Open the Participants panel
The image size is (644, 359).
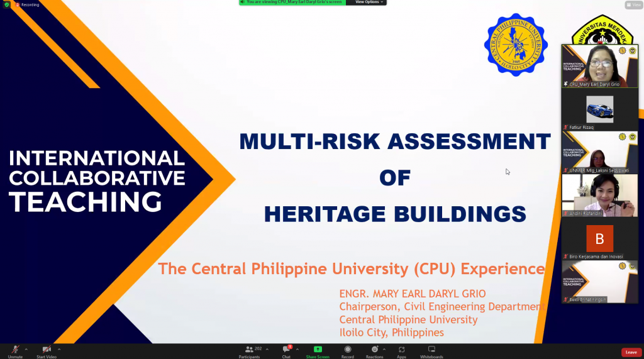[249, 351]
